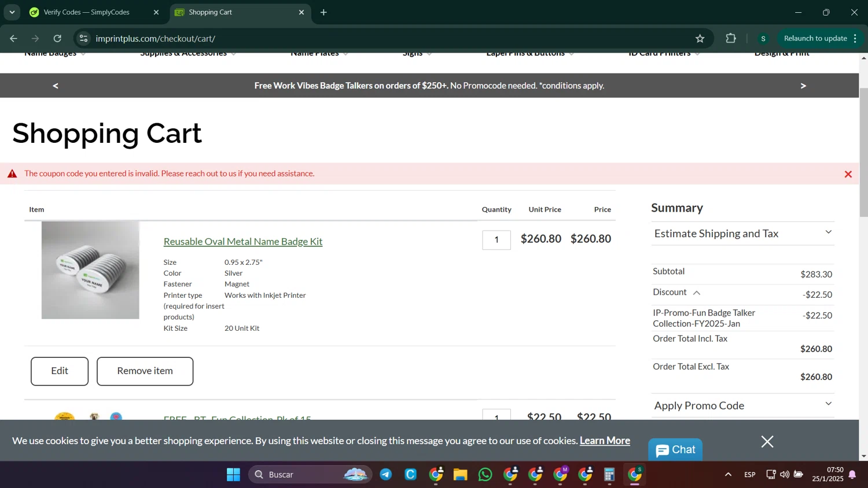Open volume speaker icon in system tray
Screen dimensions: 868x488
(x=785, y=475)
